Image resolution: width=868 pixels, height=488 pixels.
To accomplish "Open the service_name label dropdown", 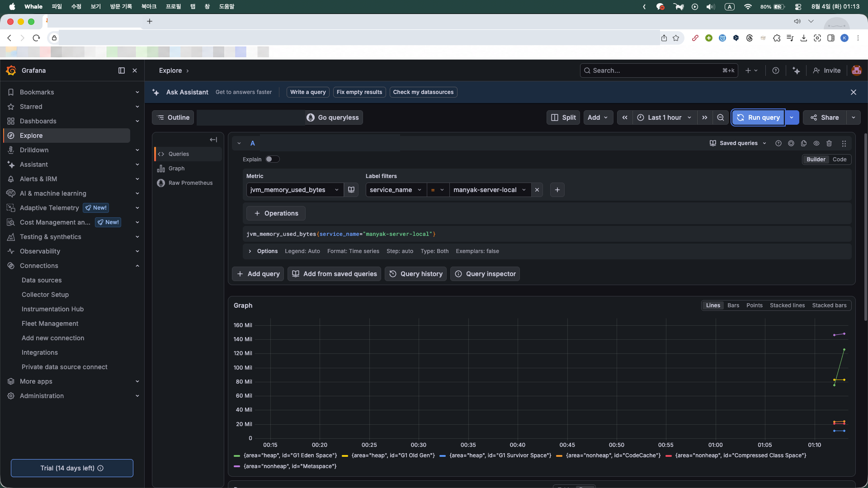I will [396, 190].
